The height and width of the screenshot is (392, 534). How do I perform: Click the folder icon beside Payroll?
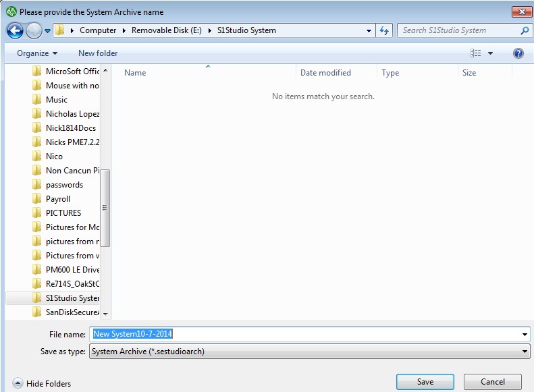click(36, 198)
